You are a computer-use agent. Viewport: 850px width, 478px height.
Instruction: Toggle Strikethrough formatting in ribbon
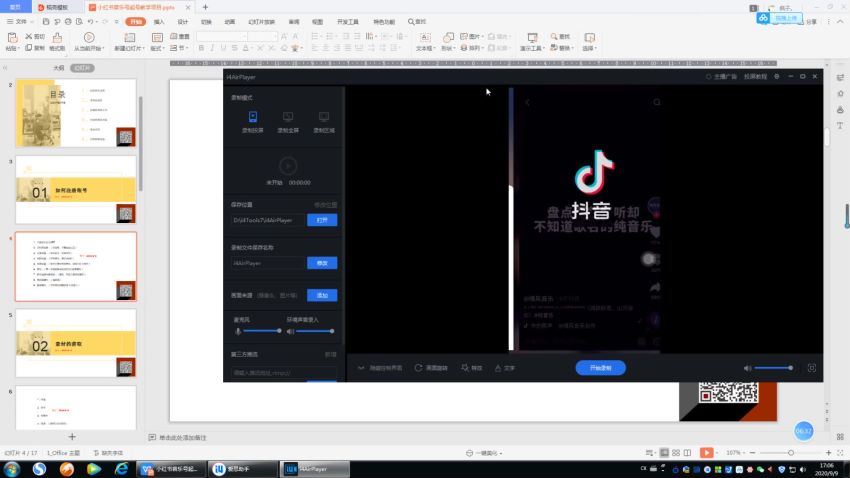234,48
